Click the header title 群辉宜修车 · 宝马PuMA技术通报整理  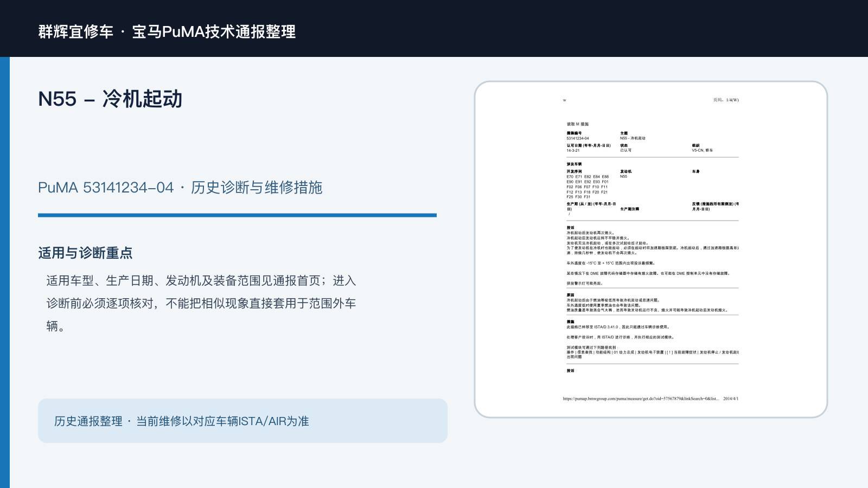[x=167, y=31]
